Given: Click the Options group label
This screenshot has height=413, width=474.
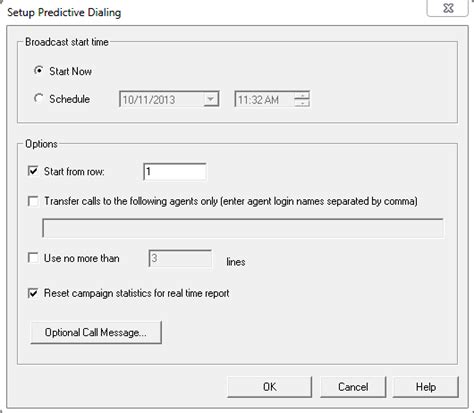Looking at the screenshot, I should 41,144.
